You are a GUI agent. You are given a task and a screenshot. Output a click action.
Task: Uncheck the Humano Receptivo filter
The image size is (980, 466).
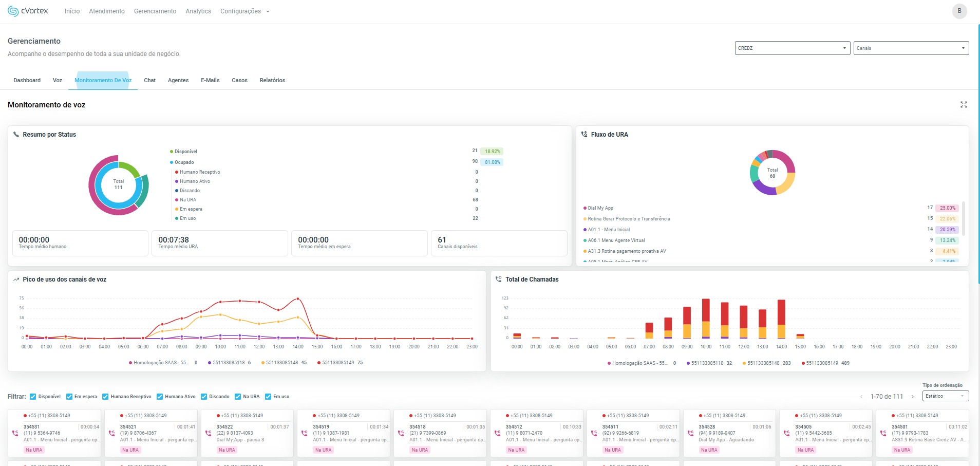click(105, 397)
